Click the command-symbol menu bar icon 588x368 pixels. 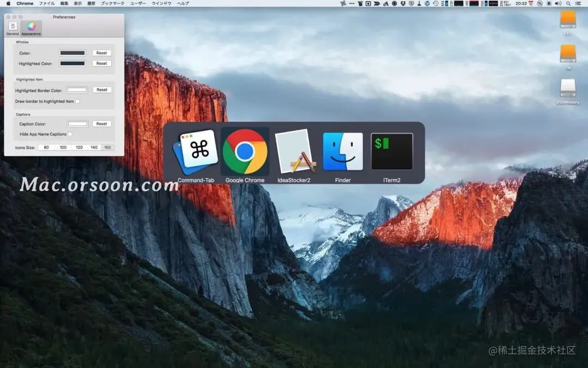click(343, 3)
